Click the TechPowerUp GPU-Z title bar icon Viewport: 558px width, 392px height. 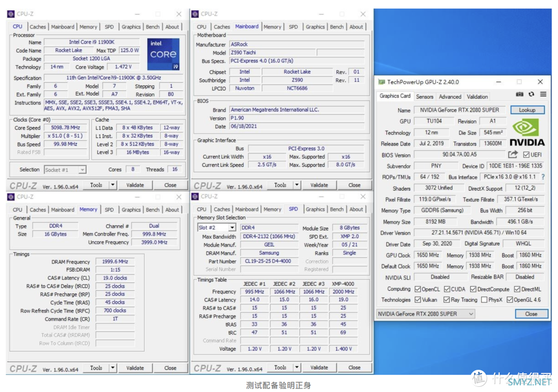click(381, 82)
